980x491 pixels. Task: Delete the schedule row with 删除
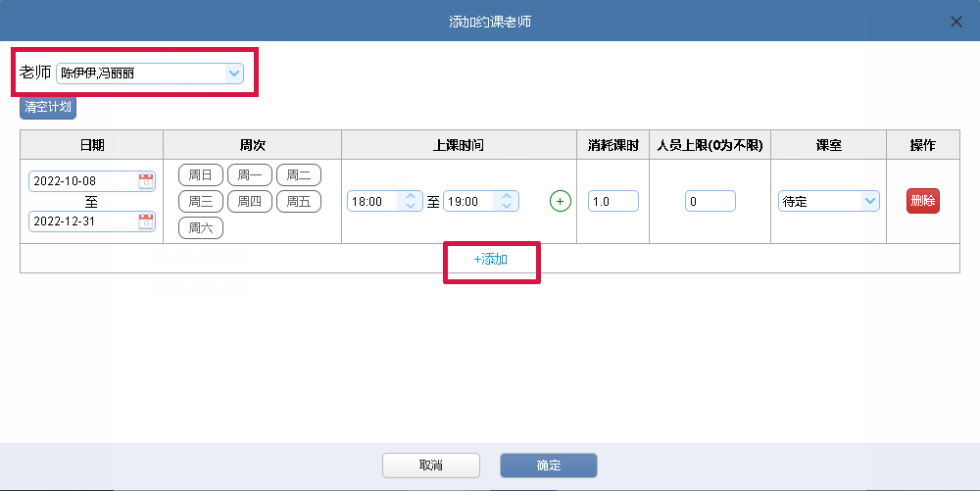tap(923, 201)
